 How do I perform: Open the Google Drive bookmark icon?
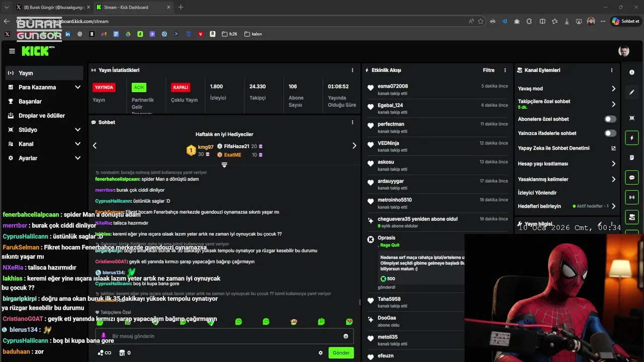pyautogui.click(x=128, y=34)
